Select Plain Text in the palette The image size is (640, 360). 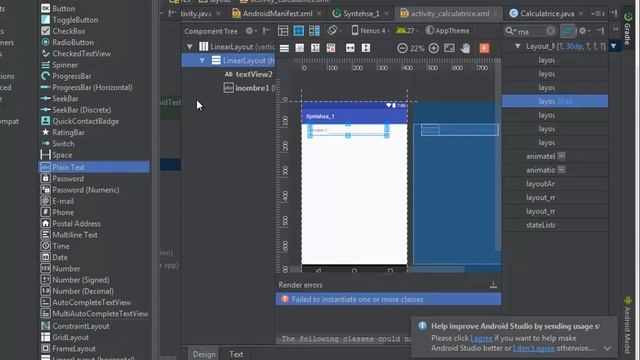94,167
